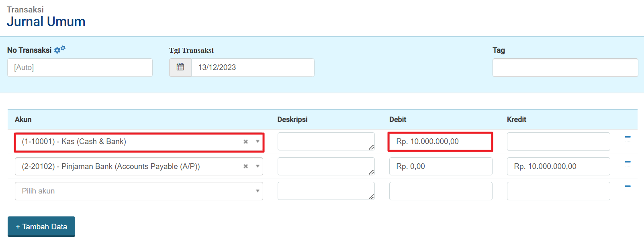Expand the Pinjaman Bank account dropdown

point(258,166)
